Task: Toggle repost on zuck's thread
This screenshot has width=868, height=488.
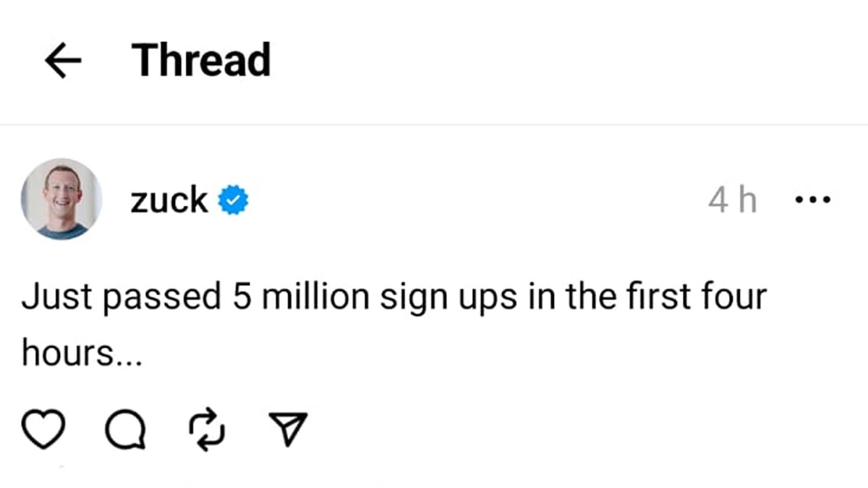Action: (x=208, y=429)
